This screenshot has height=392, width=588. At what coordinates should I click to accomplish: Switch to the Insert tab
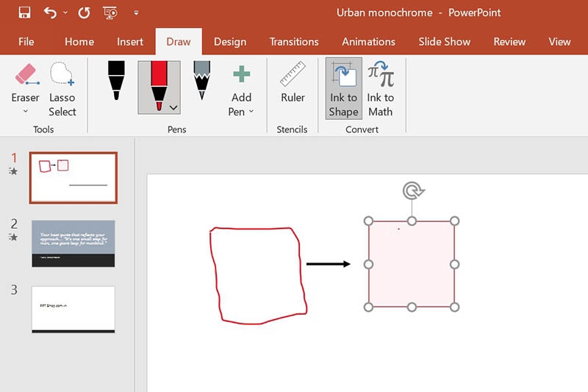click(130, 42)
